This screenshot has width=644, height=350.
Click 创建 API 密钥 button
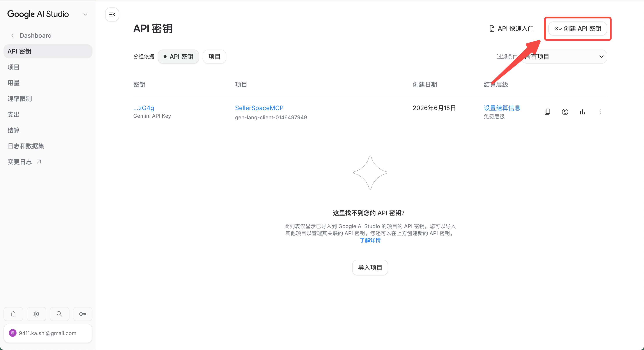click(578, 29)
